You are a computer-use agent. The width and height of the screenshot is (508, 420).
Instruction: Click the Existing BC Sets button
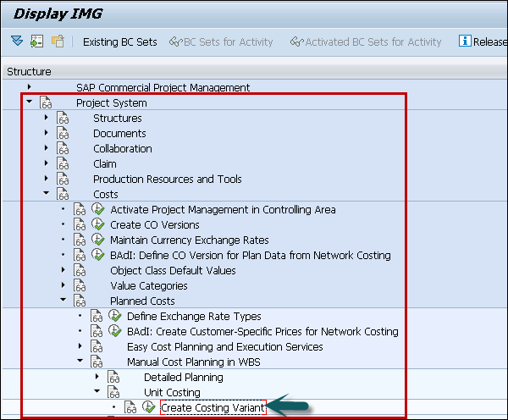pyautogui.click(x=119, y=41)
